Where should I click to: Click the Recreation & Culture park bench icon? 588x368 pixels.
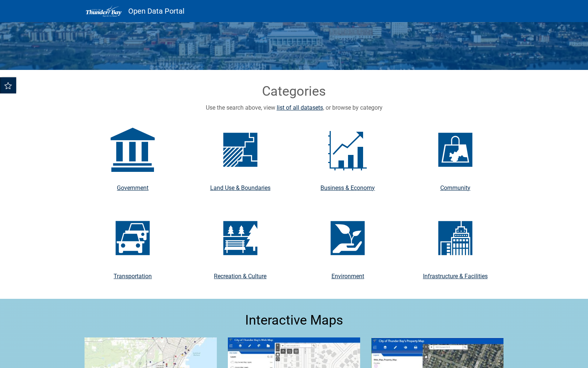tap(240, 238)
